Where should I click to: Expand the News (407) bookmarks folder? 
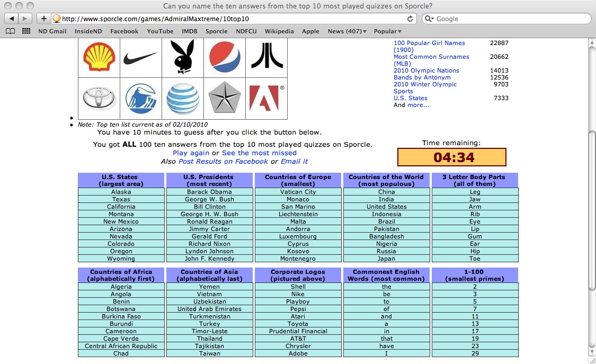coord(347,31)
